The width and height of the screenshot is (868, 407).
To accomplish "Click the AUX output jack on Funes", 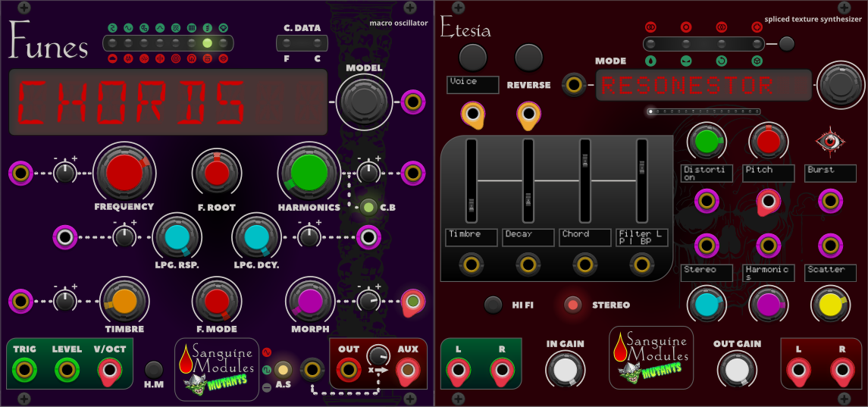I will [408, 371].
